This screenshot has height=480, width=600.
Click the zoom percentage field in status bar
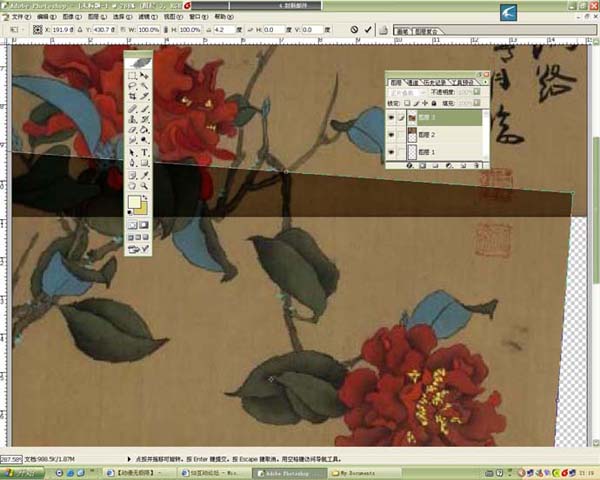pyautogui.click(x=11, y=459)
